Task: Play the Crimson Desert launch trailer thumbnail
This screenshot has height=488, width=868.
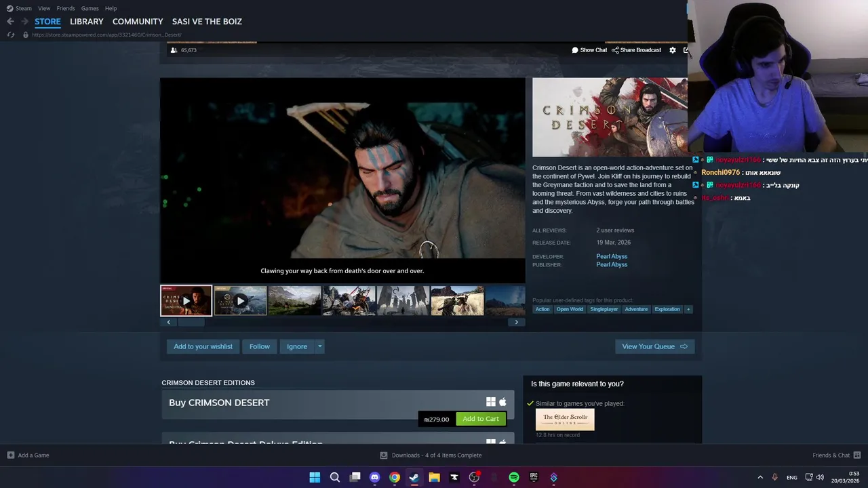Action: coord(186,301)
